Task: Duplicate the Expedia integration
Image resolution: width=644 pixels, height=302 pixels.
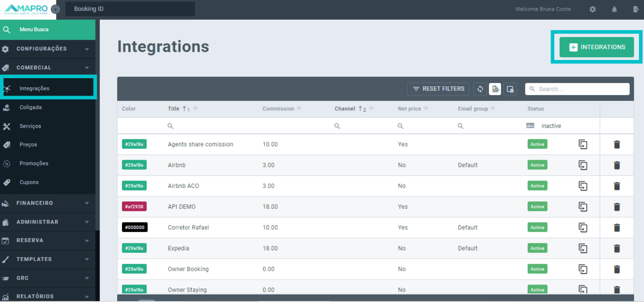Action: tap(583, 248)
